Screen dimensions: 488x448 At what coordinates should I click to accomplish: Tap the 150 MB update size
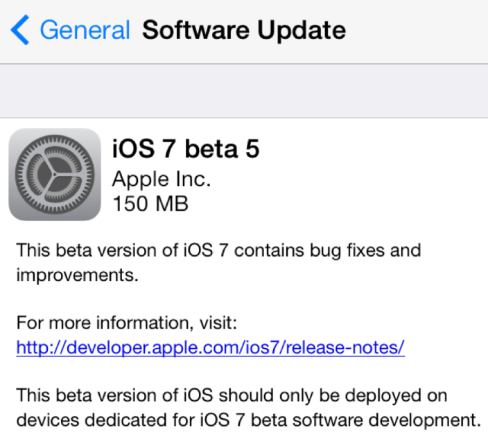[x=150, y=204]
